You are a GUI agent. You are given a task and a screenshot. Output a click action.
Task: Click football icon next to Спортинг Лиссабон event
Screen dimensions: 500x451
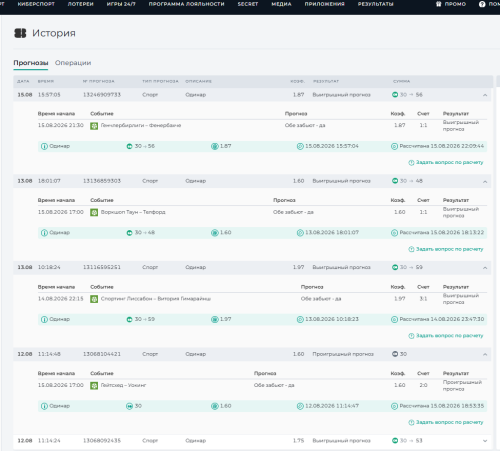(x=94, y=299)
